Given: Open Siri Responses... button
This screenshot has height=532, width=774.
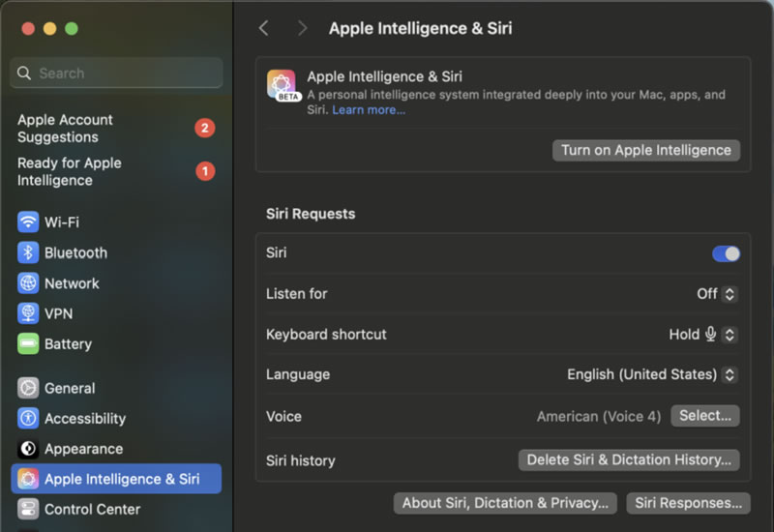Looking at the screenshot, I should (688, 503).
